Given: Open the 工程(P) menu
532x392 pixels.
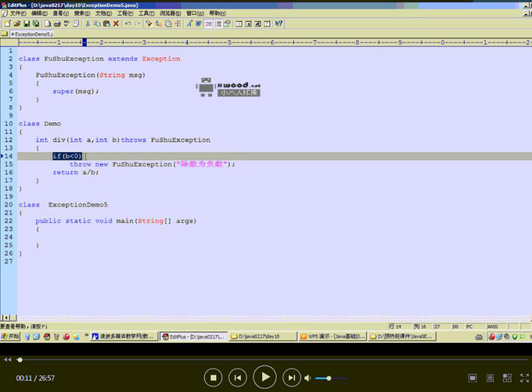Looking at the screenshot, I should tap(125, 13).
